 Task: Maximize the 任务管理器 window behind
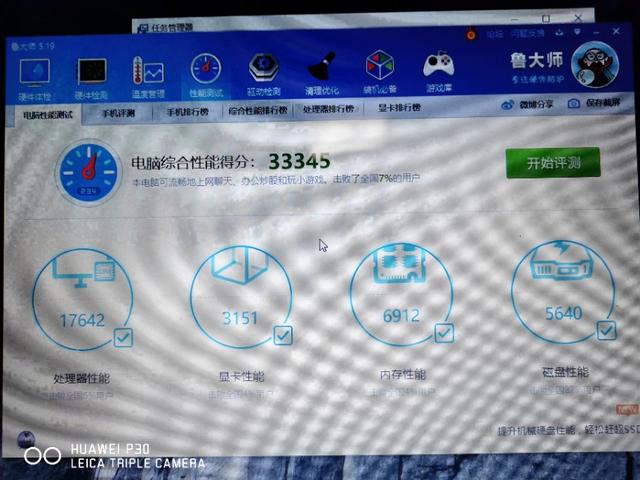coord(546,18)
